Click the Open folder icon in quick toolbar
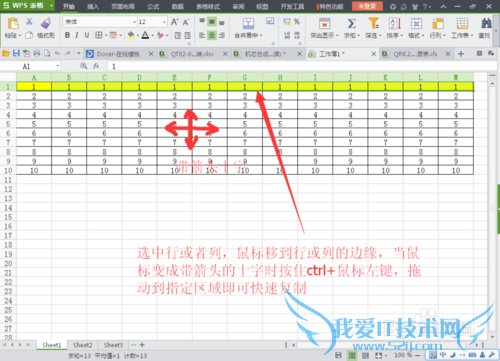Image resolution: width=500 pixels, height=361 pixels. coord(6,53)
